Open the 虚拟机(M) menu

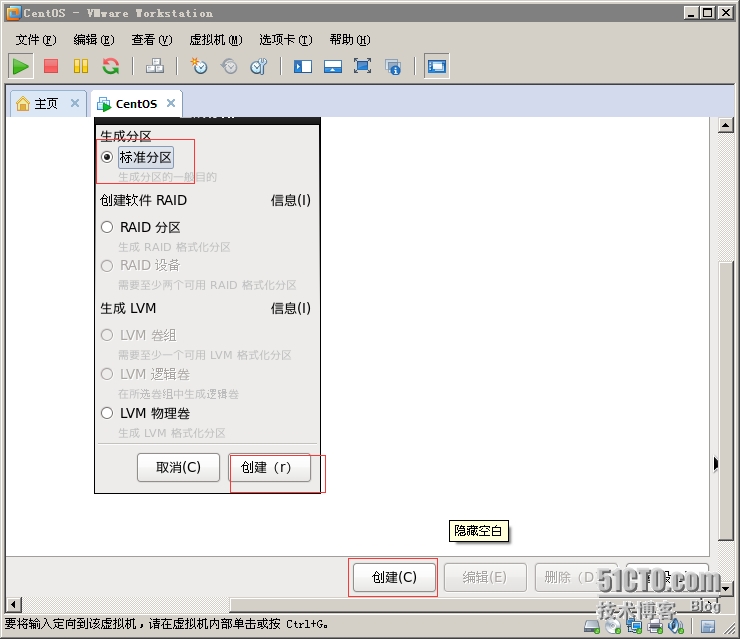216,40
